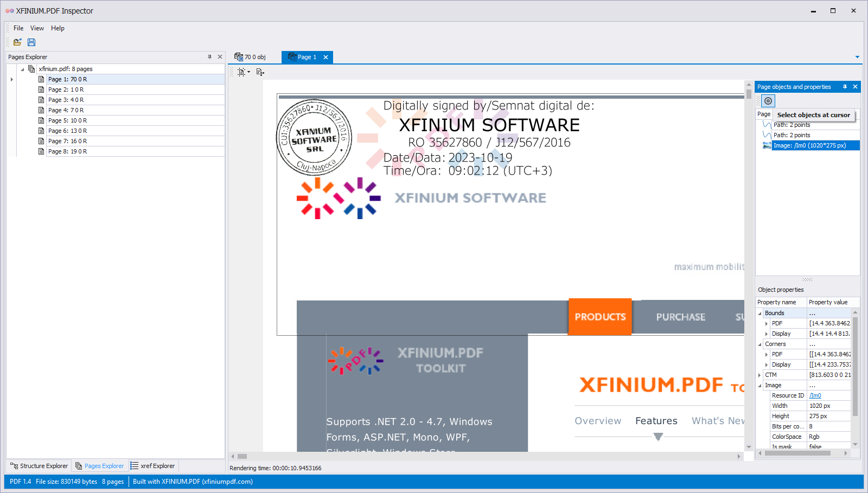Click the page view horizontal scrollbar thumb
This screenshot has width=868, height=493.
coord(242,457)
